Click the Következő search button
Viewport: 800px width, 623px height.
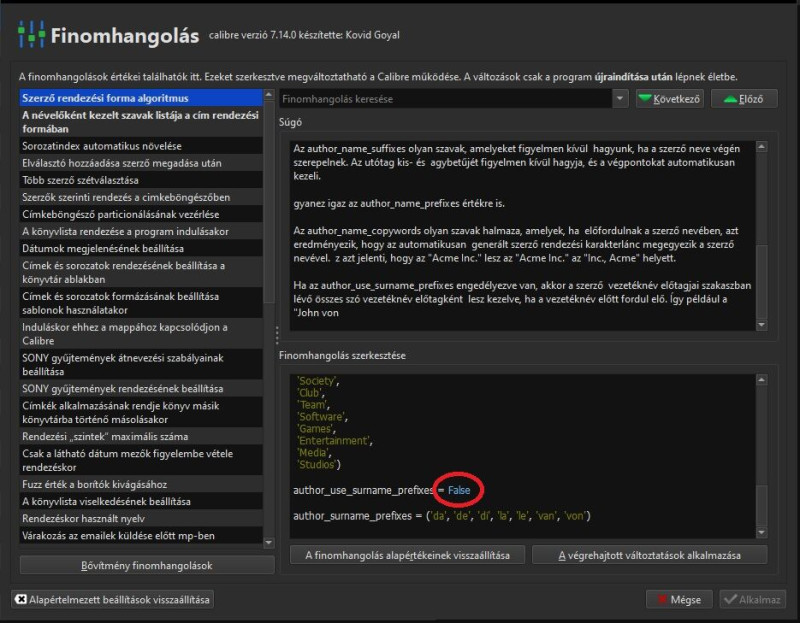[669, 99]
